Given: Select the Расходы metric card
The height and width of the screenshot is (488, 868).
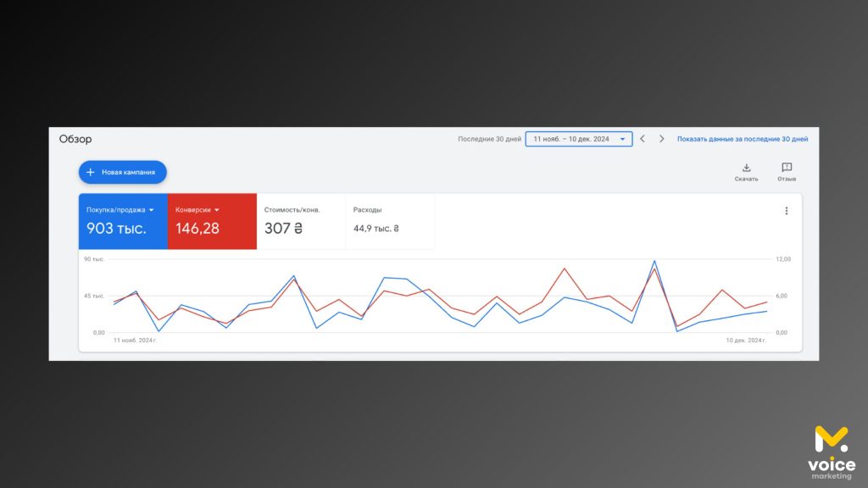Looking at the screenshot, I should pos(389,221).
